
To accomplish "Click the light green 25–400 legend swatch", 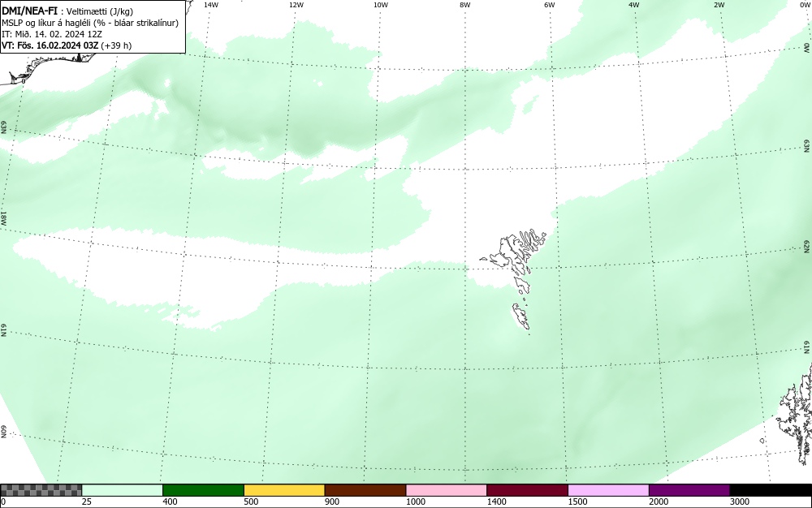I will (123, 490).
